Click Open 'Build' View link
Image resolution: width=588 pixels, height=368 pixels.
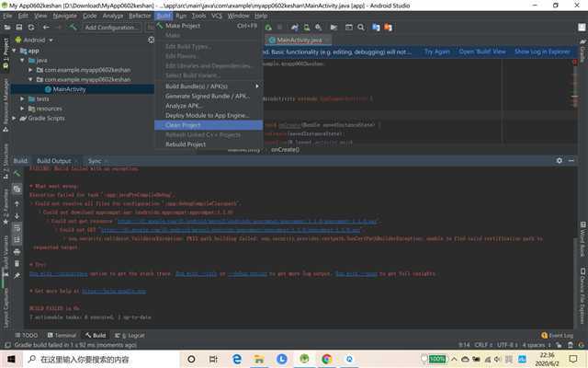(x=482, y=52)
